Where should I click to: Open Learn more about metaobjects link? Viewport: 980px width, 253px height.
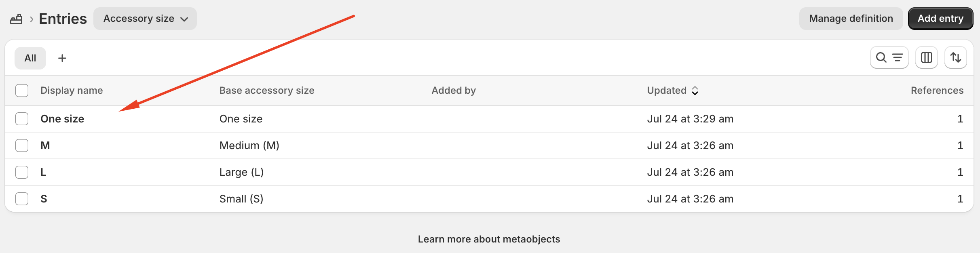coord(489,239)
